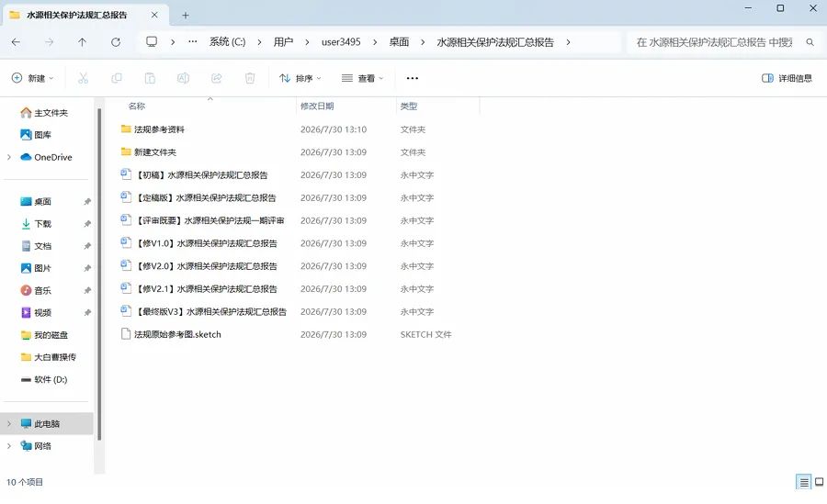Sort by 名称 column header
Screen dimensions: 827x504
[137, 106]
